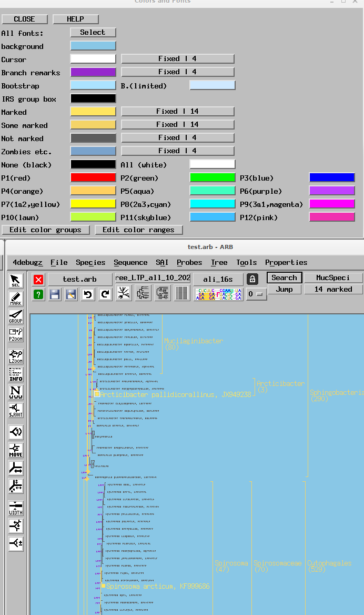Open the test.arb database button
This screenshot has width=364, height=615.
pos(79,279)
